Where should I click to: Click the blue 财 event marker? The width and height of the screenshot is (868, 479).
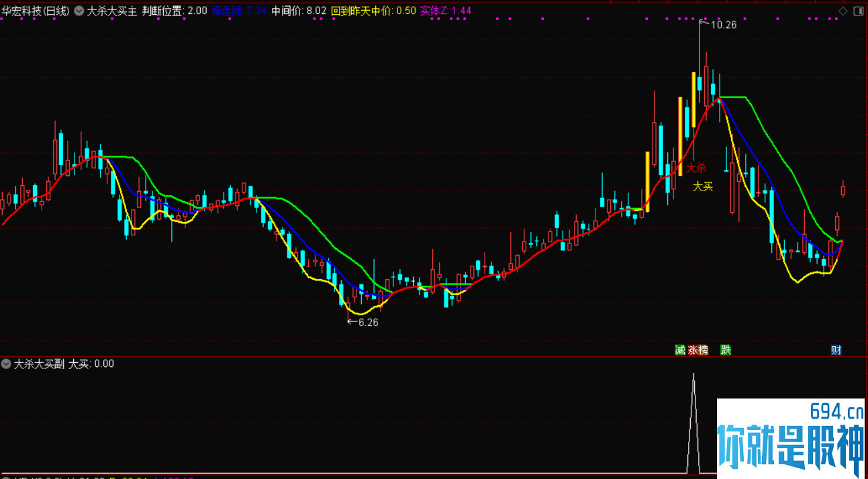[836, 350]
